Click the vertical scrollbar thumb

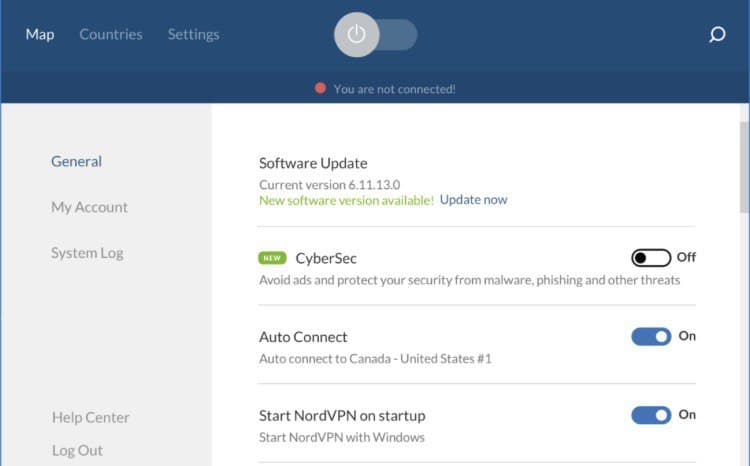pyautogui.click(x=745, y=167)
